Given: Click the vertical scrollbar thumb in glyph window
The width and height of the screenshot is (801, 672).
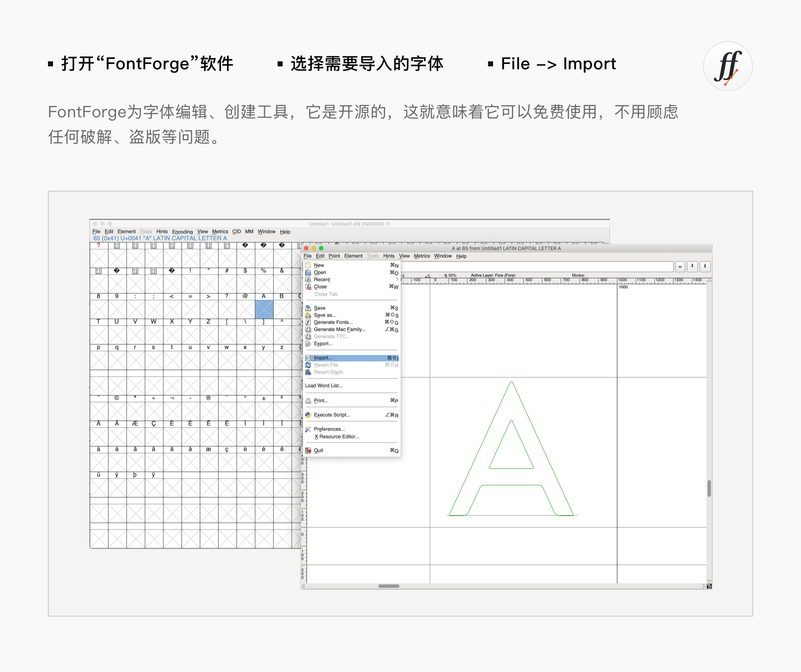Looking at the screenshot, I should click(x=709, y=488).
